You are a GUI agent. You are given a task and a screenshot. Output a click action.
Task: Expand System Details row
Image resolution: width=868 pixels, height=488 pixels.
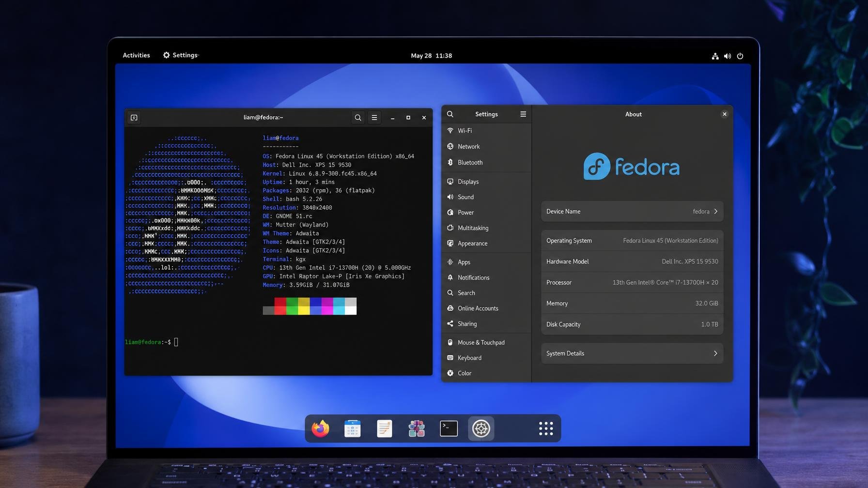click(632, 353)
